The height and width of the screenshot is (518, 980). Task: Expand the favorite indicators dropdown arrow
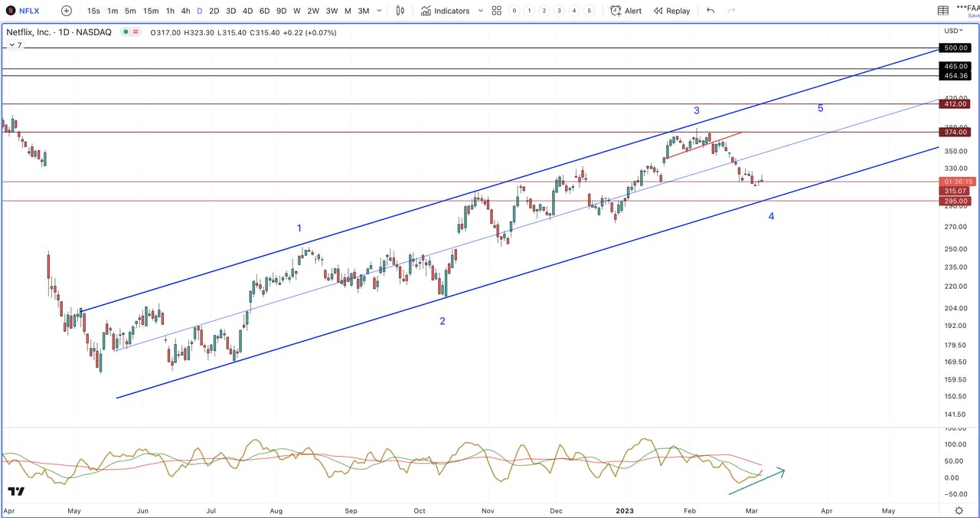[480, 11]
